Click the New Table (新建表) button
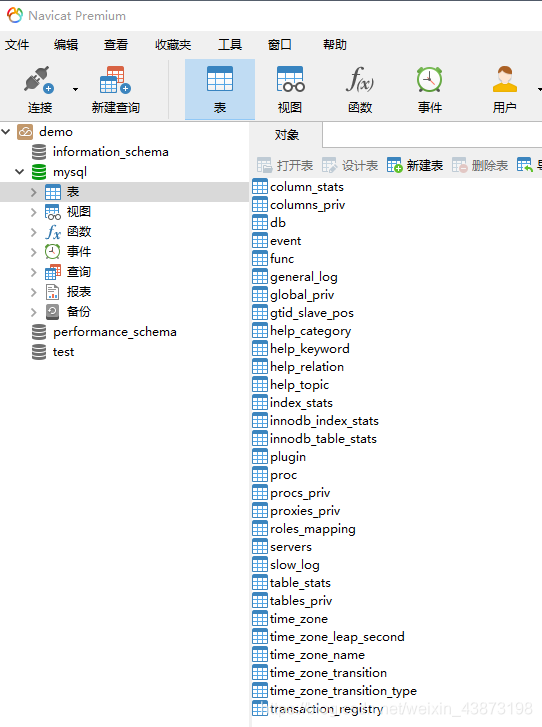 coord(415,165)
